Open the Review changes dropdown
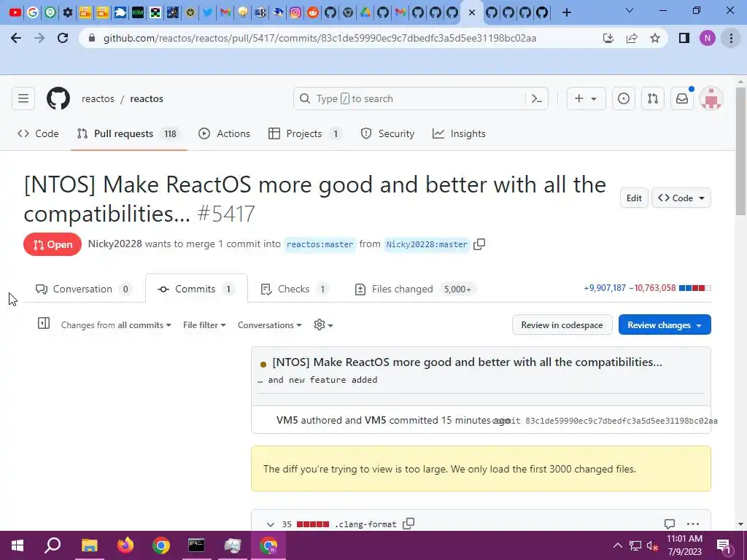This screenshot has width=747, height=560. point(665,324)
